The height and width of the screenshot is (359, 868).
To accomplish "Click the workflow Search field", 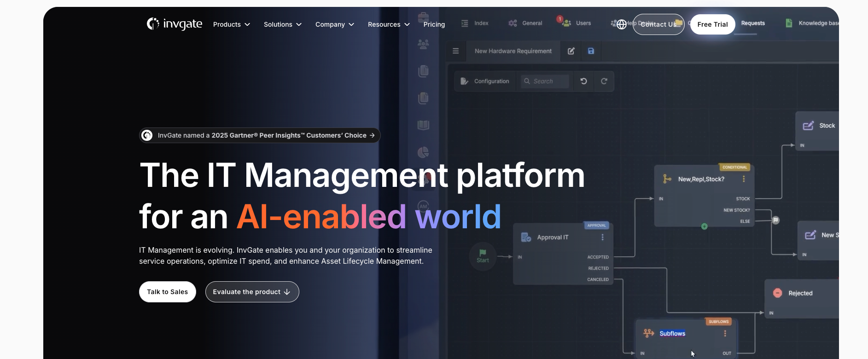I will click(x=545, y=81).
